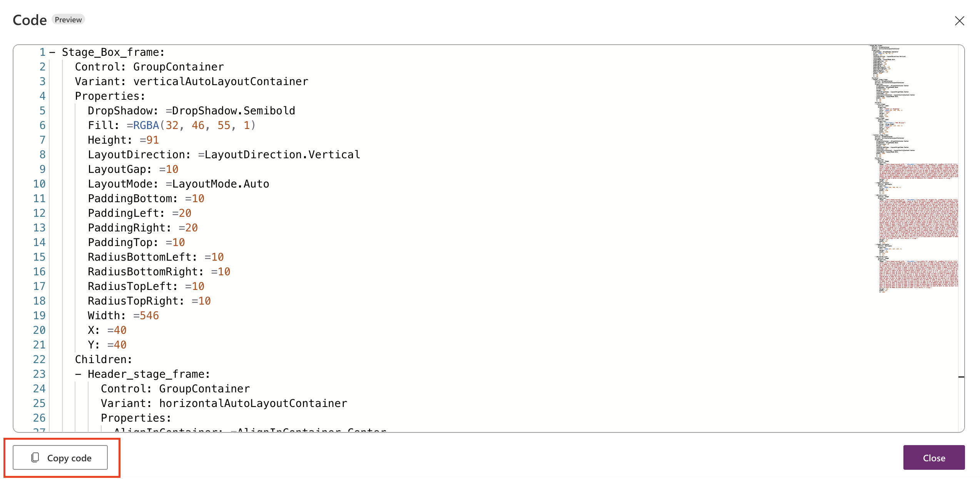Screen dimensions: 980x479
Task: Click the horizontalAutoLayoutContainer text on line 25
Action: [253, 403]
